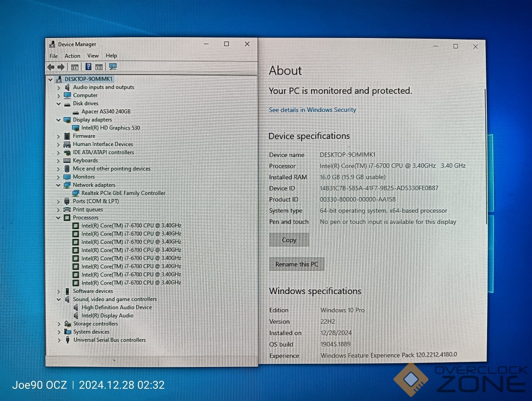Expand the Monitors node

(x=59, y=177)
